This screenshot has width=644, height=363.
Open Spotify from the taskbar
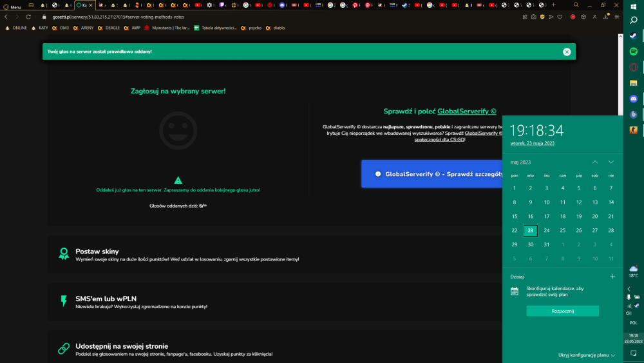[634, 52]
